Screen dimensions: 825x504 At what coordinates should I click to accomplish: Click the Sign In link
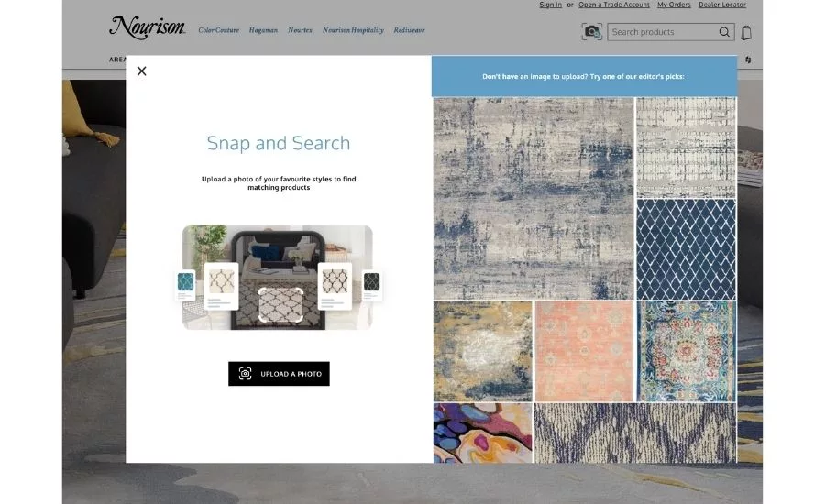point(551,5)
